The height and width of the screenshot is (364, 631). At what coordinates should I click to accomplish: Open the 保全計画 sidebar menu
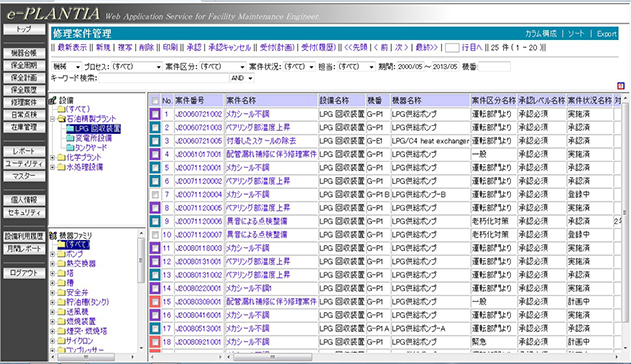point(24,78)
